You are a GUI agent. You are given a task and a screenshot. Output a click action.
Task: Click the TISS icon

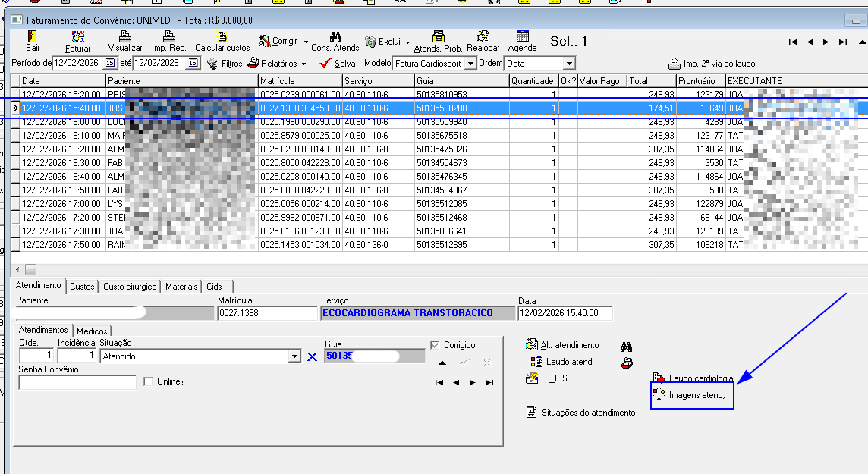535,378
